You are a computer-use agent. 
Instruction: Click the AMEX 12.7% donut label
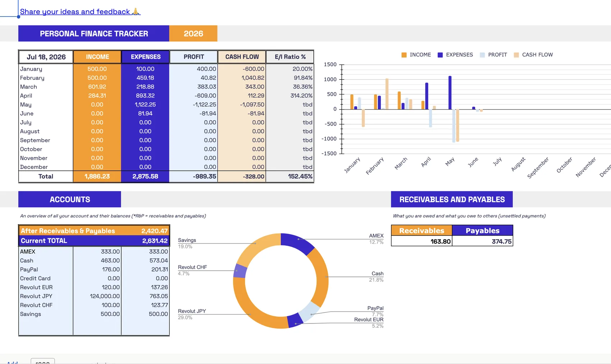pos(376,239)
